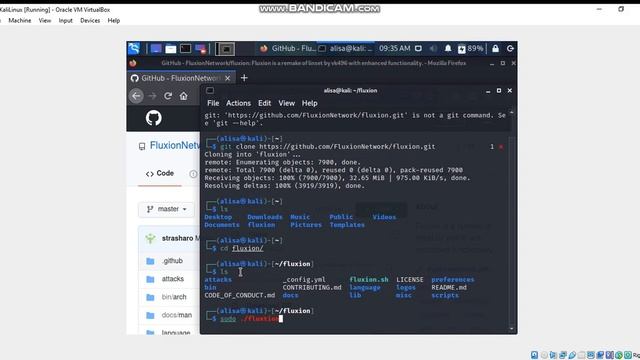Screen dimensions: 640x360
Task: Click the lock screen padlock icon
Action: (x=496, y=49)
